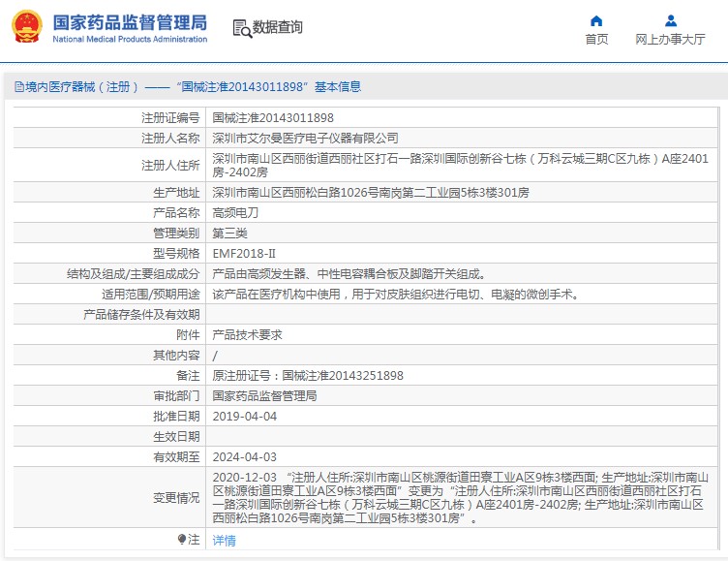
Task: Click registrant name 深圳市艾尔曼医疗电子仪器有限公司
Action: pos(306,138)
